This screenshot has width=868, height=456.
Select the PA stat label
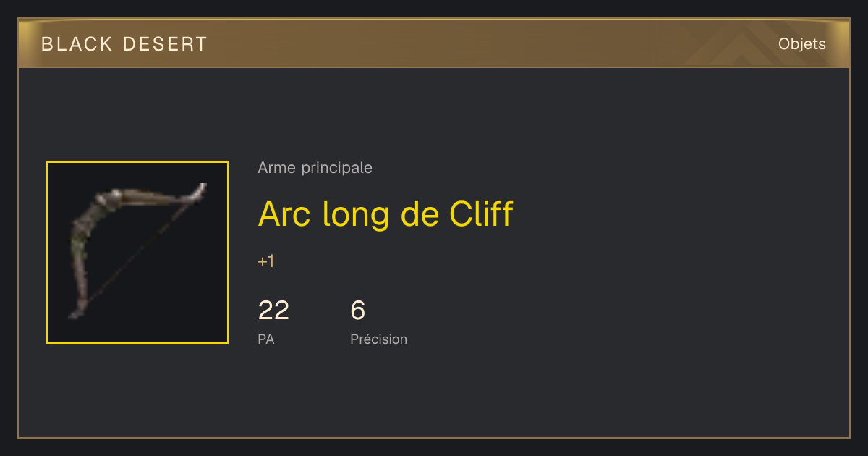pos(266,339)
